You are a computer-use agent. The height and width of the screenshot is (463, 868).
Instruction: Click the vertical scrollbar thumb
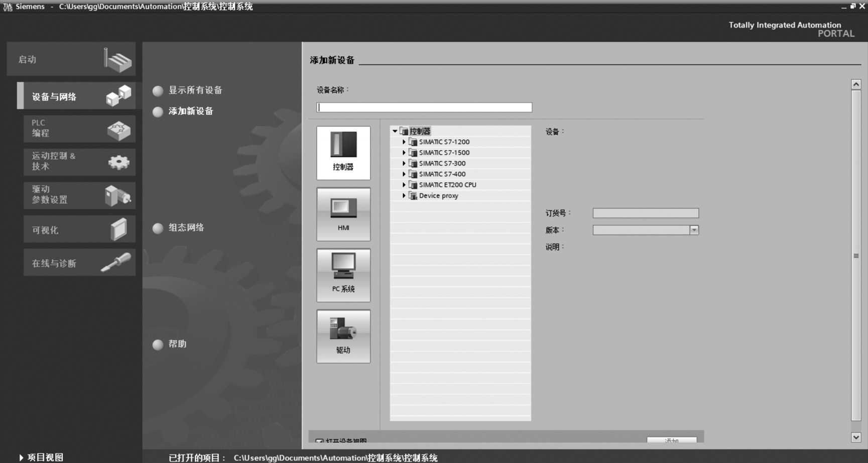(x=856, y=256)
